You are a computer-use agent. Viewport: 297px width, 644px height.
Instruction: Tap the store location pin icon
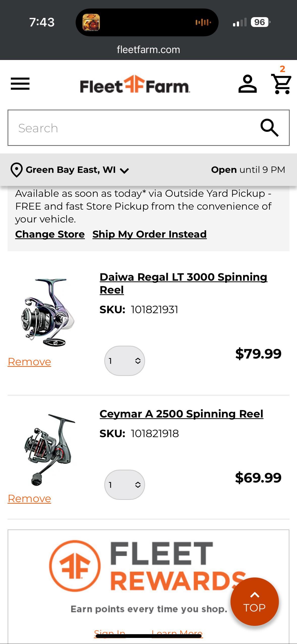(x=17, y=170)
